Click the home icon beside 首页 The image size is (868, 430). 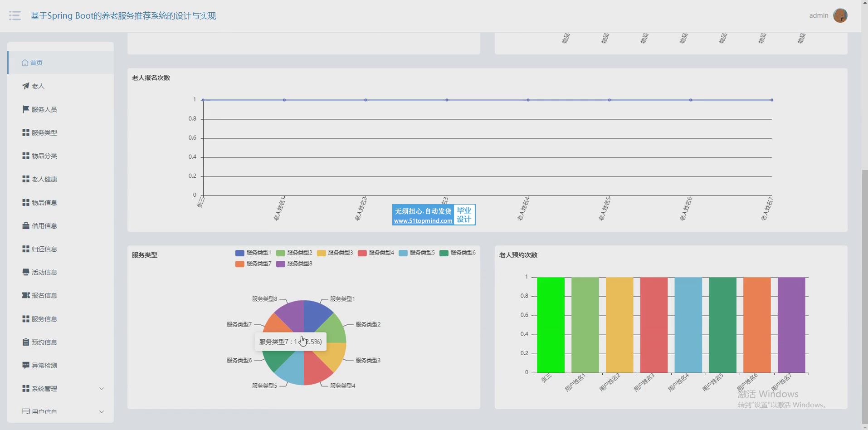pyautogui.click(x=25, y=63)
